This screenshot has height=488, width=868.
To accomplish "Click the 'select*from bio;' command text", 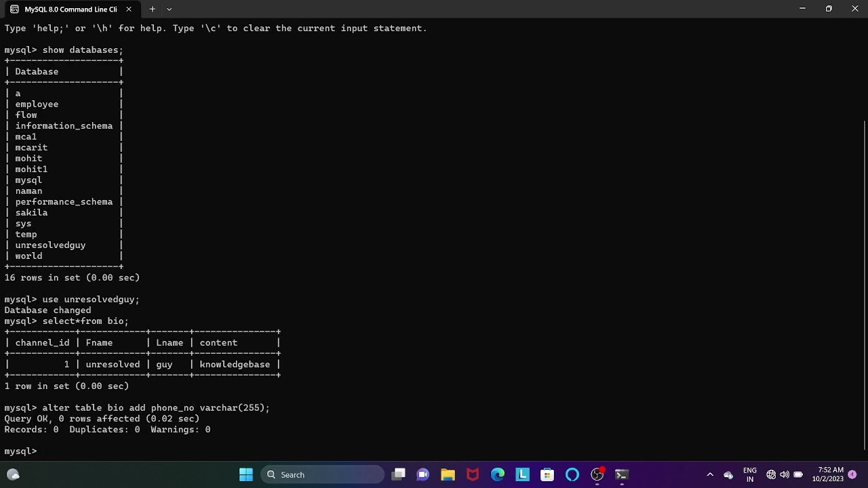I will (85, 321).
